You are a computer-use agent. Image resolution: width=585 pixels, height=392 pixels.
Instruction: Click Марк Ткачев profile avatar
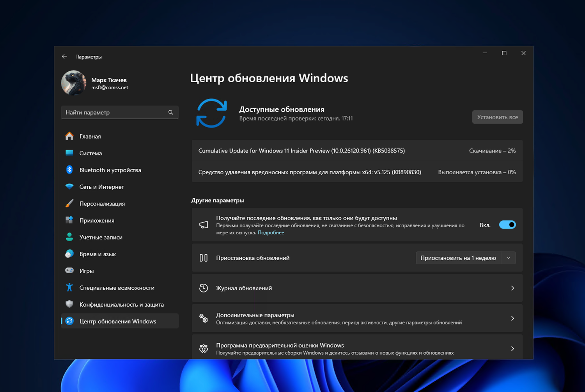point(74,83)
